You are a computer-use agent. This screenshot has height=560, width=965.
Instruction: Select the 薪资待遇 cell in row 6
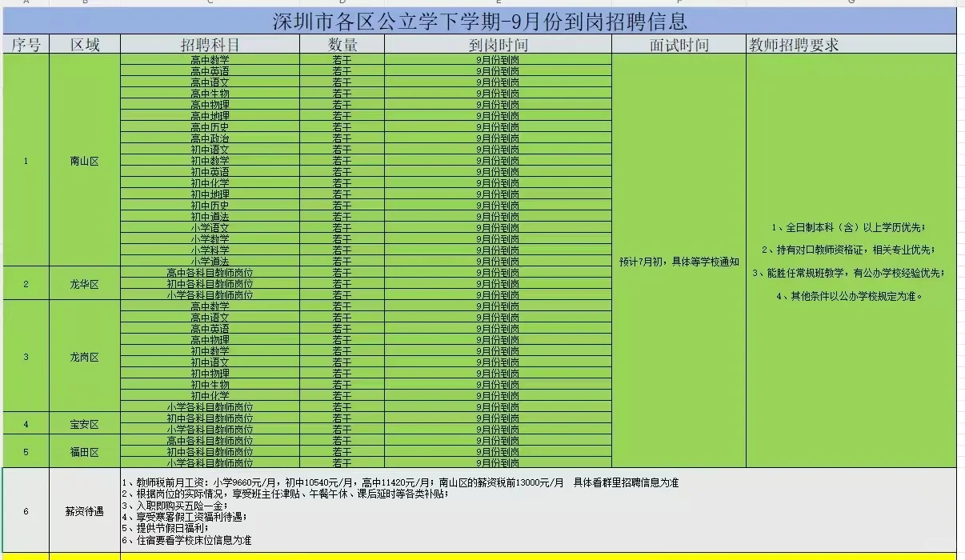click(83, 510)
